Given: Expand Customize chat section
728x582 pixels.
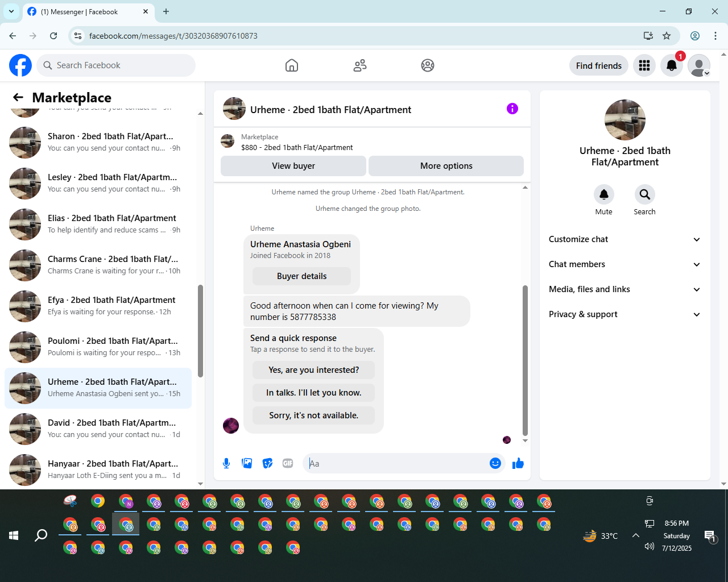Looking at the screenshot, I should 625,239.
